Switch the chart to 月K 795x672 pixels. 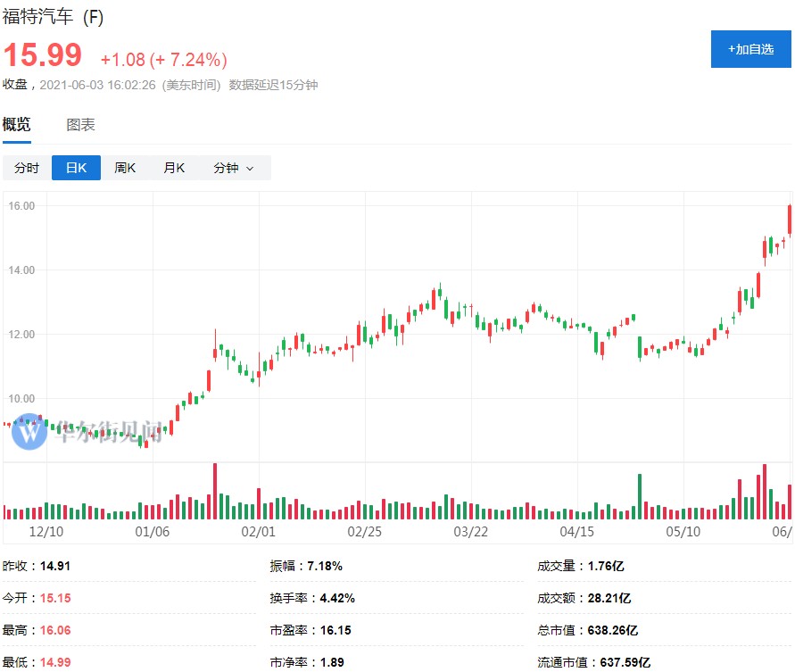point(174,168)
